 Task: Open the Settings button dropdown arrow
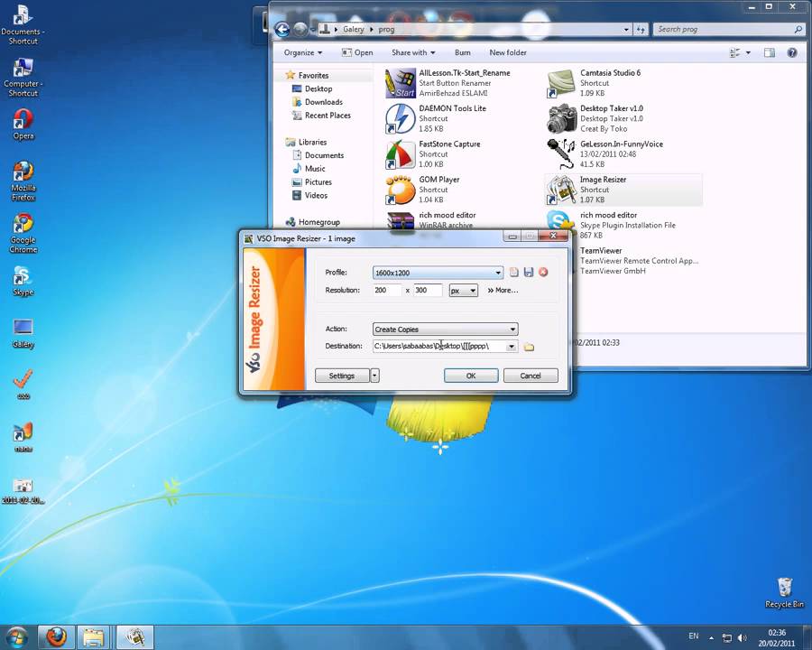click(x=375, y=376)
